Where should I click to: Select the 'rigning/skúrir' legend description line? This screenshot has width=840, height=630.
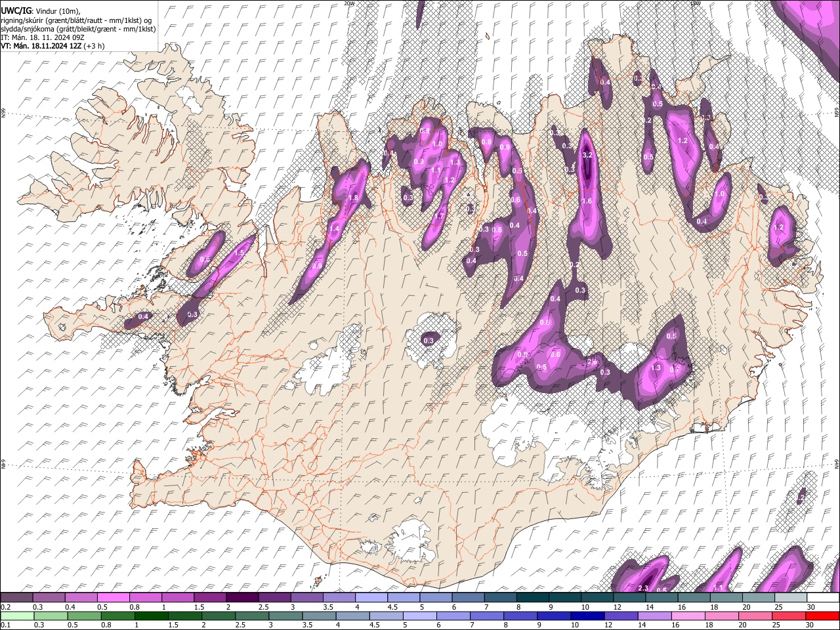point(77,20)
